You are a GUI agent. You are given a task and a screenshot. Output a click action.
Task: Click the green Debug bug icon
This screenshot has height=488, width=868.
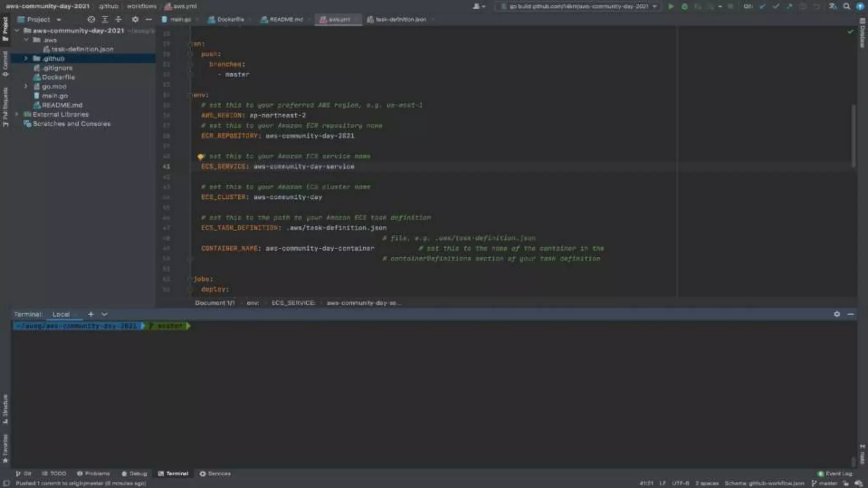pyautogui.click(x=684, y=6)
